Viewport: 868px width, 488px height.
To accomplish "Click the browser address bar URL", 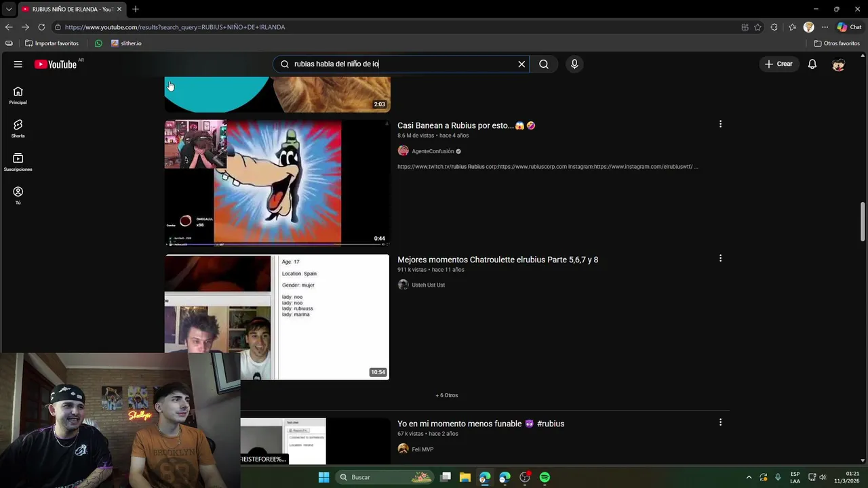I will pyautogui.click(x=175, y=27).
